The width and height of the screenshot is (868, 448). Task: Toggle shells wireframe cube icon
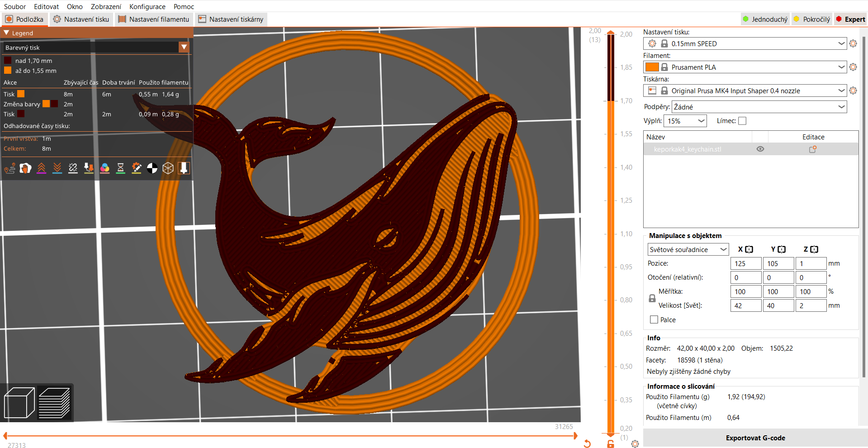(x=168, y=168)
